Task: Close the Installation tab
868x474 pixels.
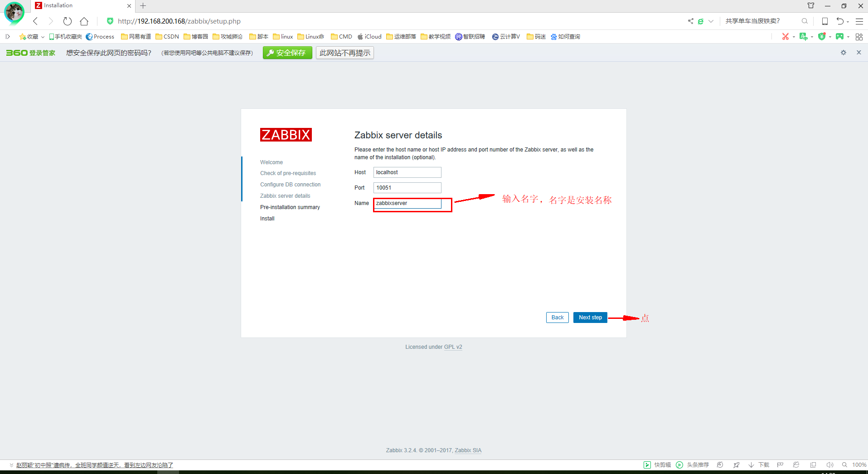Action: (x=129, y=6)
